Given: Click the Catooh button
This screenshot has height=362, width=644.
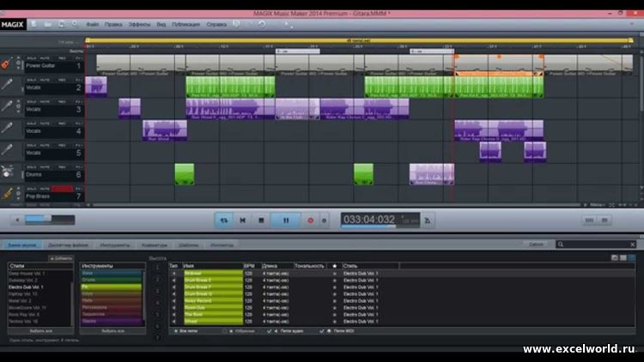Looking at the screenshot, I should [536, 244].
